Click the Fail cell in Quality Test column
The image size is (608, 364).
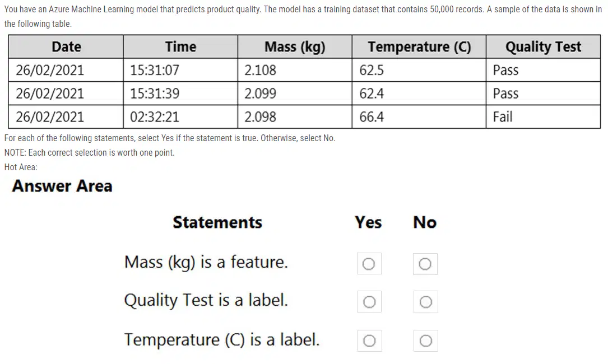[x=543, y=116]
